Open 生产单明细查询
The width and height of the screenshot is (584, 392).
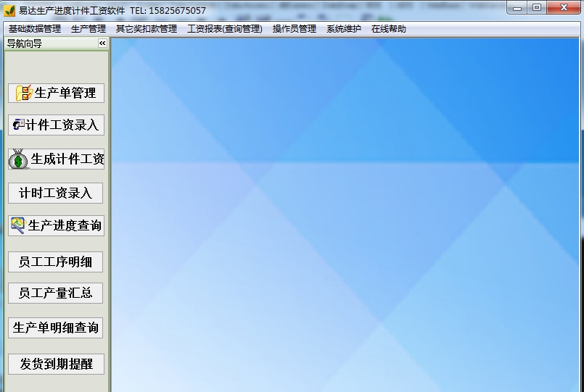click(55, 328)
